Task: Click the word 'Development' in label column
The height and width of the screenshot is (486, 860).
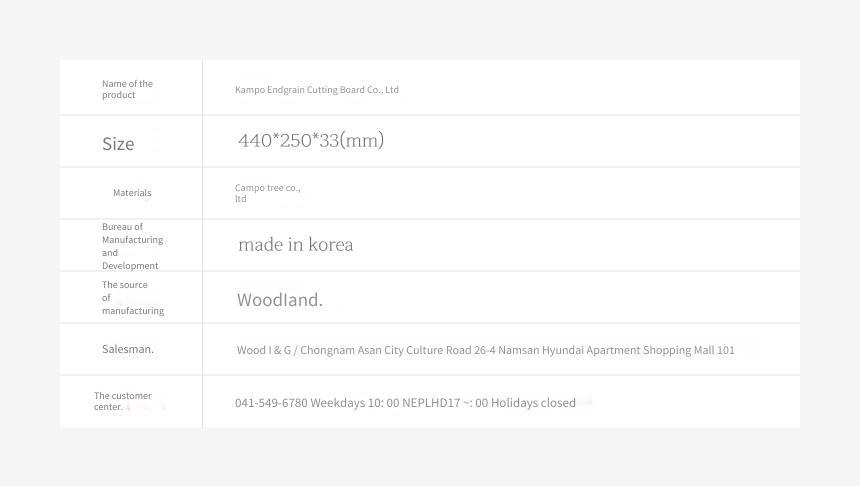Action: click(x=130, y=265)
